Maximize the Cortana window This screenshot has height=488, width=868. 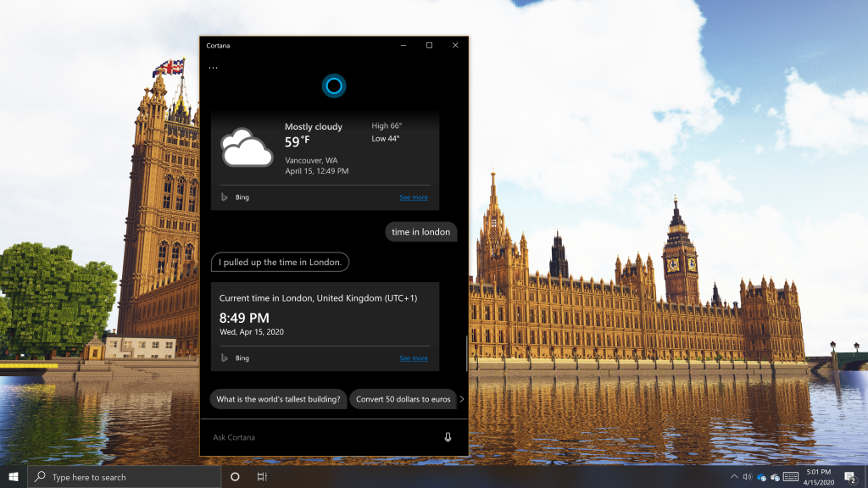[x=429, y=46]
